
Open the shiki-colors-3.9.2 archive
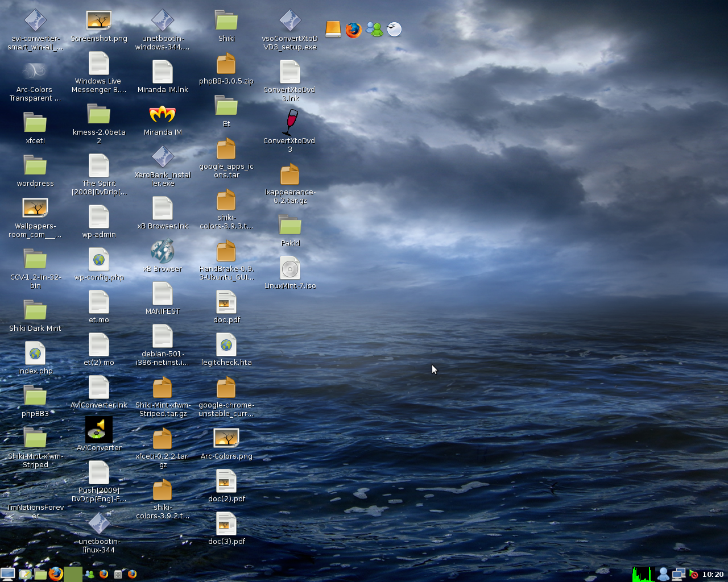click(x=163, y=489)
